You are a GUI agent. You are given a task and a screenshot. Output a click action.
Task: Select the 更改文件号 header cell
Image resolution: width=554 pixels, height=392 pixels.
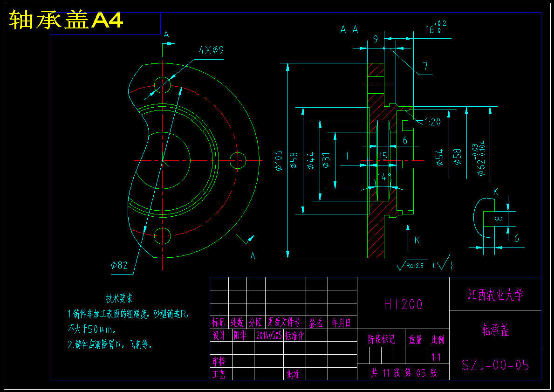tap(284, 323)
